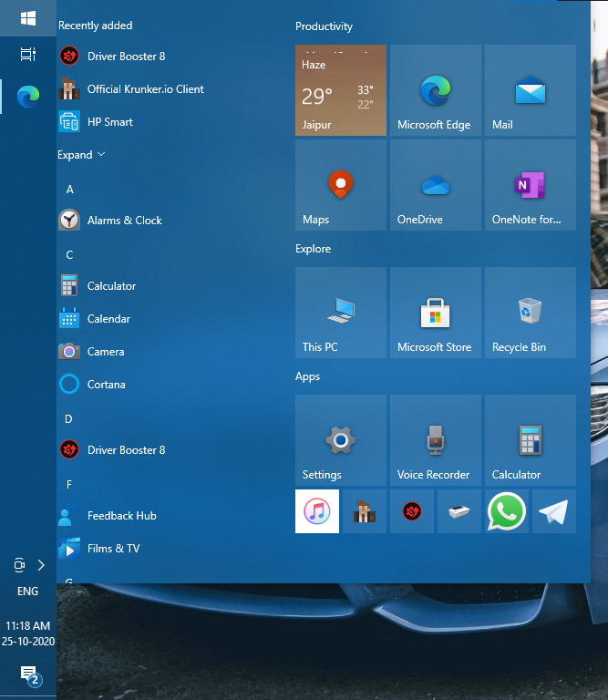Expand the Recently added list
The image size is (608, 700).
pos(81,155)
